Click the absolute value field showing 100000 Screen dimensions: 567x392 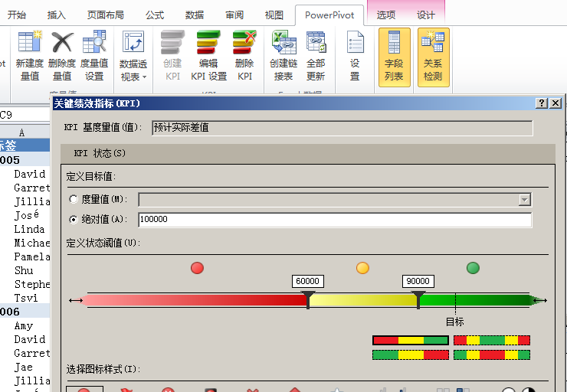point(335,220)
